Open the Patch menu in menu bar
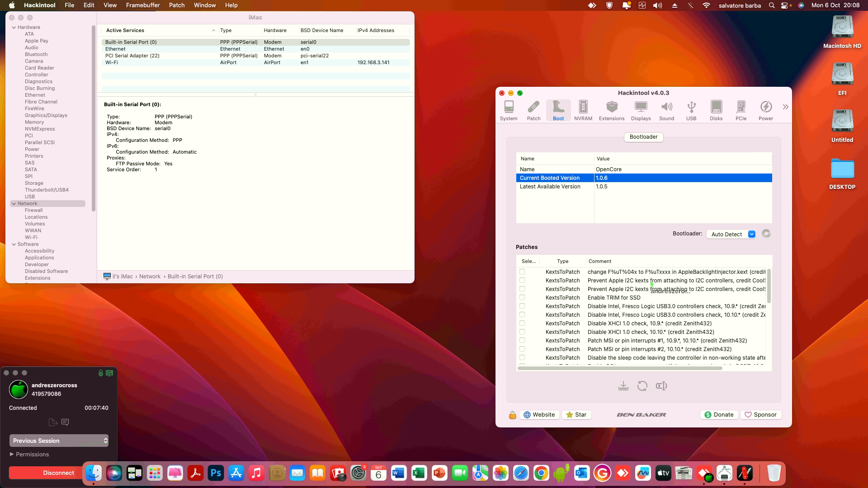This screenshot has height=488, width=868. coord(177,5)
